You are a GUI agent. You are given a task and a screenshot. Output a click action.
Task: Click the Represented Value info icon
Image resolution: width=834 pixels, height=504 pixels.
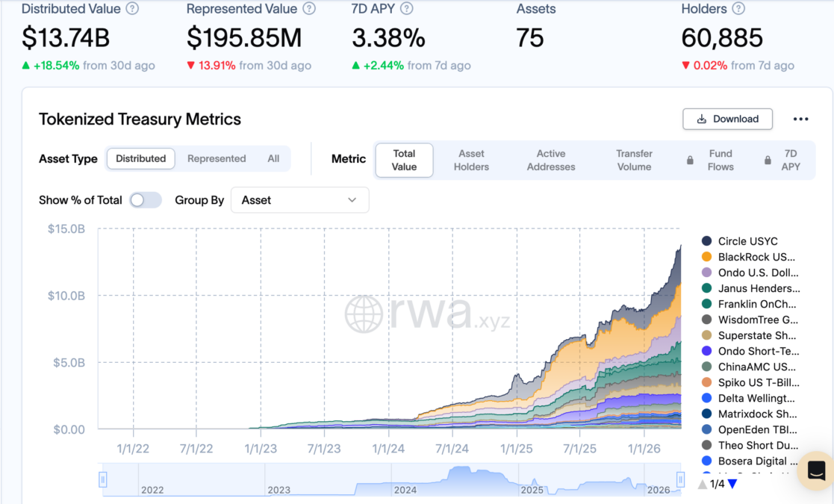coord(309,9)
